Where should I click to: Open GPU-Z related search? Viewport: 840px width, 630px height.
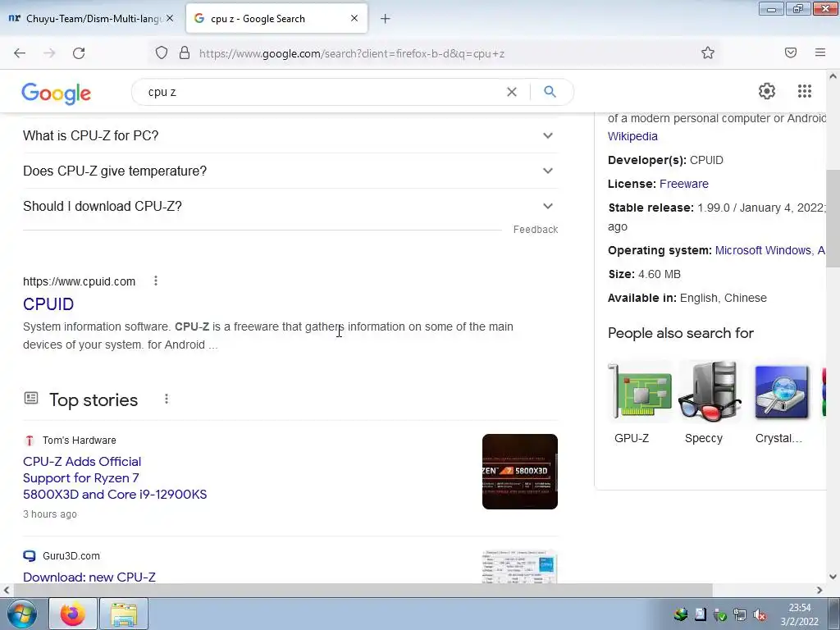[640, 402]
